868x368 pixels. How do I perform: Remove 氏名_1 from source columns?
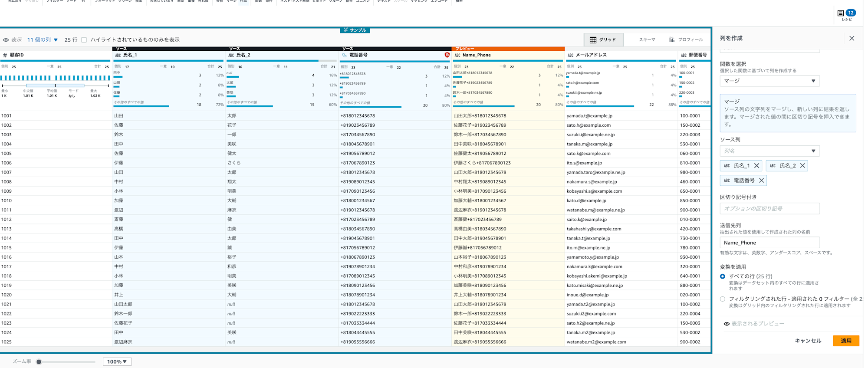pos(756,166)
